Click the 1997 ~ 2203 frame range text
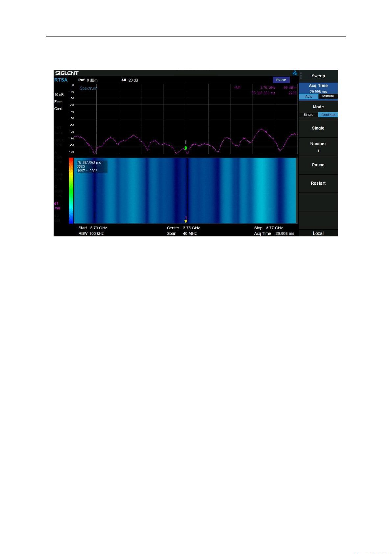This screenshot has height=554, width=392. (x=87, y=171)
